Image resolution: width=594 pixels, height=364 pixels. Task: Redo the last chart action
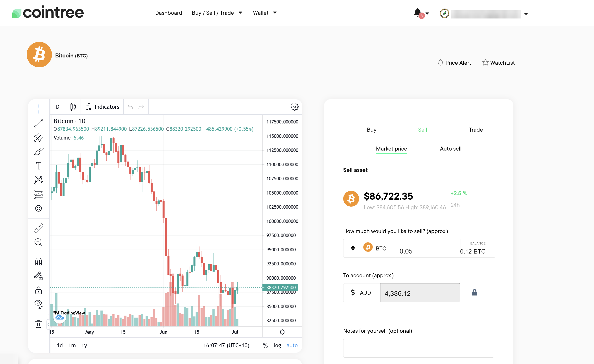pos(141,107)
